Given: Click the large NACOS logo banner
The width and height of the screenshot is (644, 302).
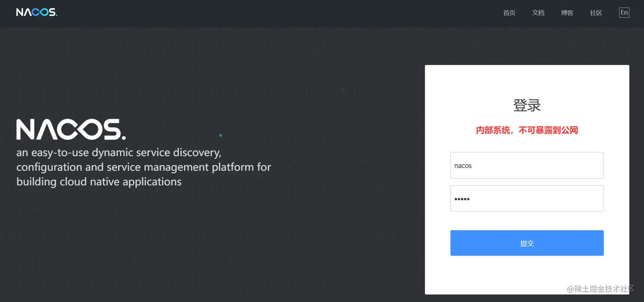Looking at the screenshot, I should 71,129.
